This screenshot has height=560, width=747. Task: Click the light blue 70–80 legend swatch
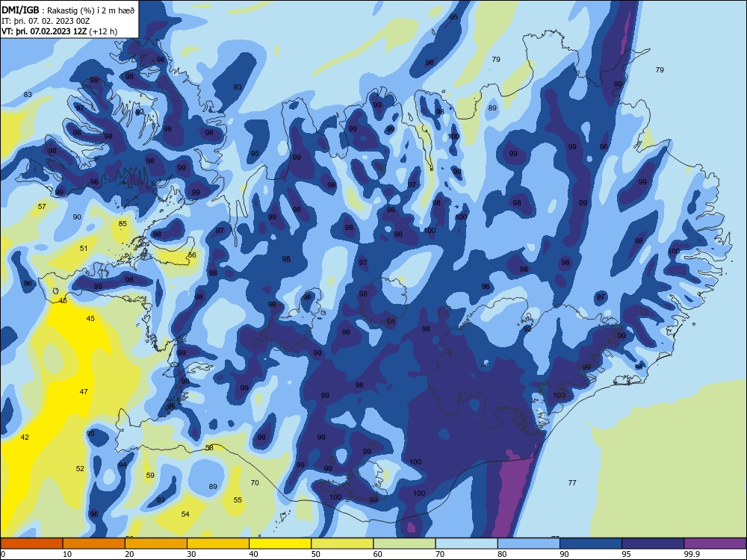466,544
